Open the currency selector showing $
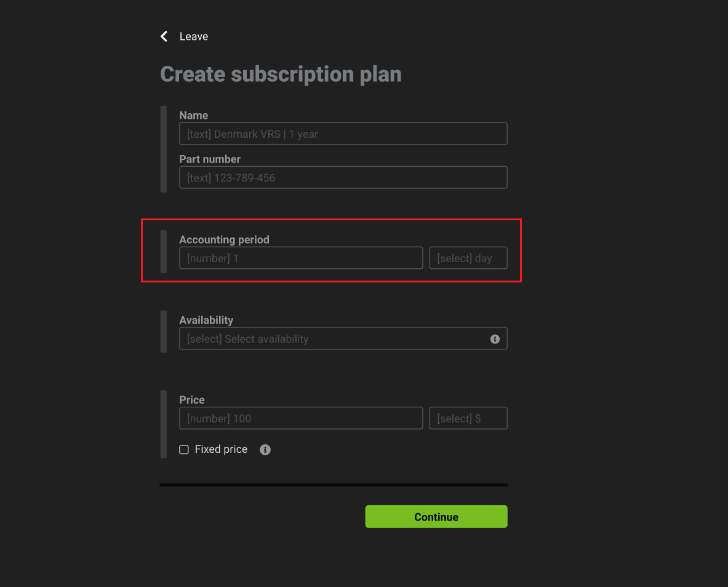The width and height of the screenshot is (728, 587). (x=468, y=418)
